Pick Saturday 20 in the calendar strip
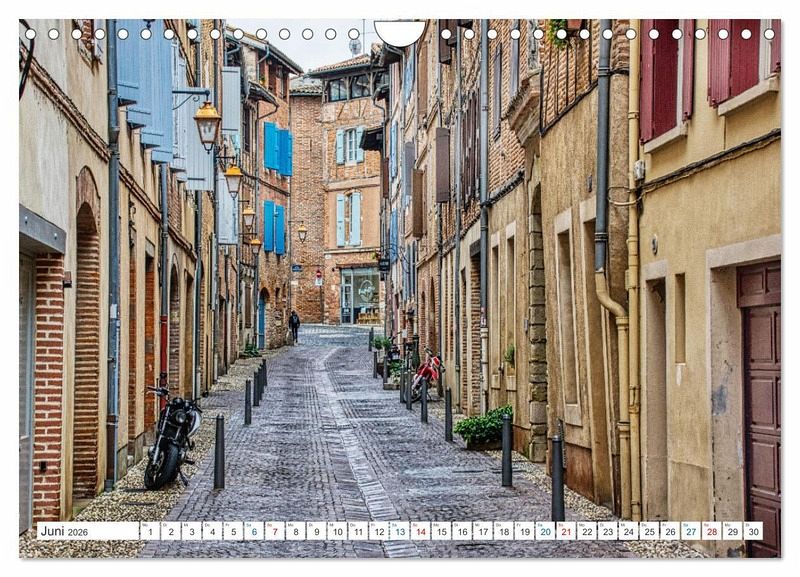This screenshot has width=800, height=577. tap(546, 531)
